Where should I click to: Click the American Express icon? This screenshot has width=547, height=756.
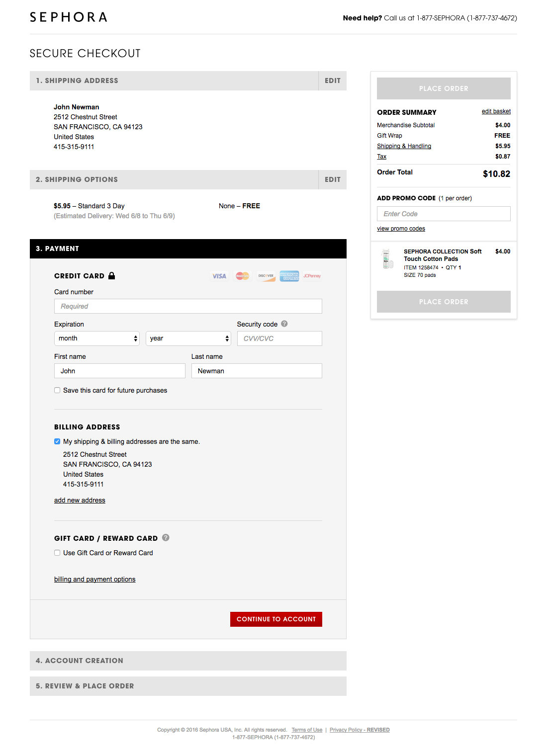pos(289,276)
